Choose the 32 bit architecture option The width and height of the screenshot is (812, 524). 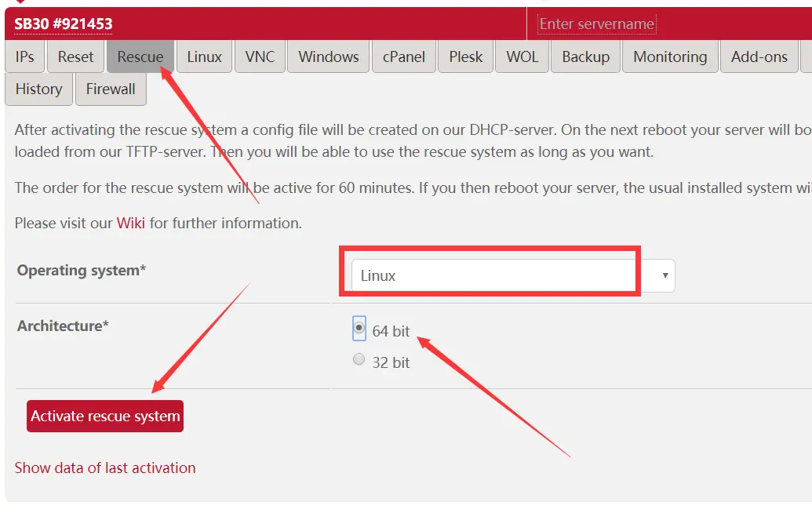point(359,360)
